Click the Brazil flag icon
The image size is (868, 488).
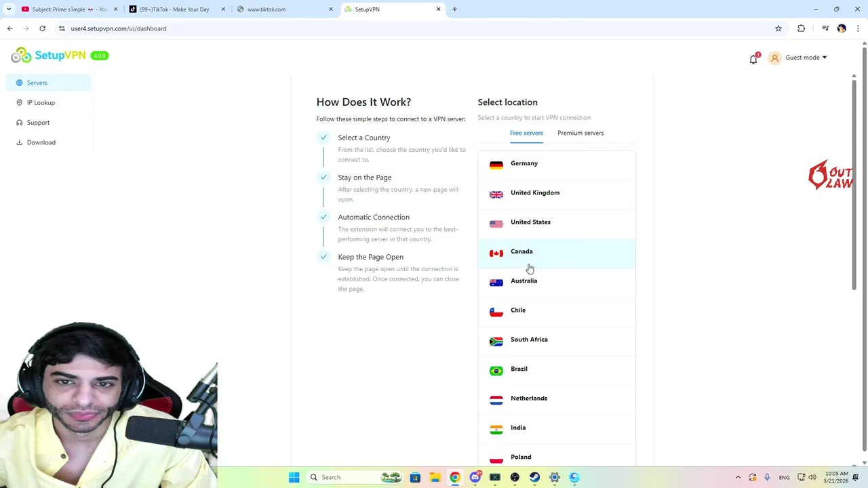[x=496, y=371]
